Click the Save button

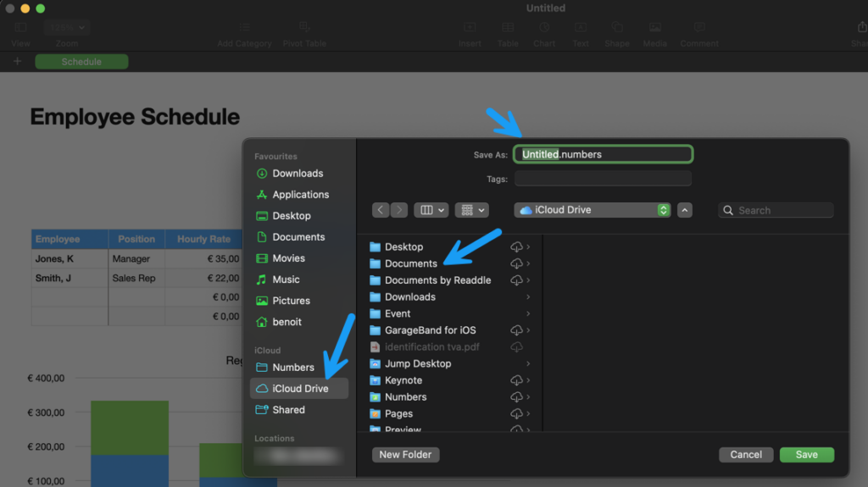point(806,455)
